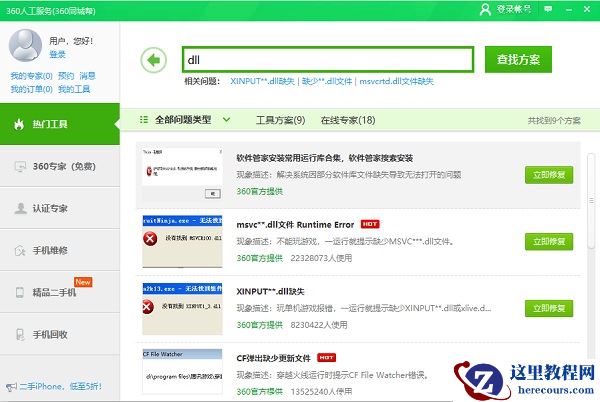Open 精品二手机 sidebar item
Image resolution: width=600 pixels, height=402 pixels.
tap(60, 293)
